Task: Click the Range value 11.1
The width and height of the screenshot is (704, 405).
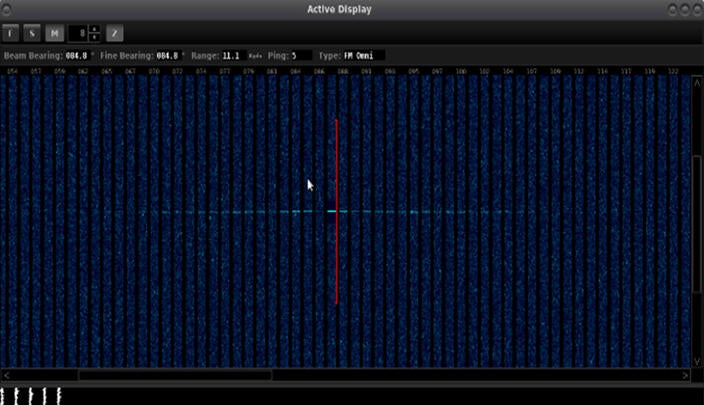Action: click(x=233, y=56)
